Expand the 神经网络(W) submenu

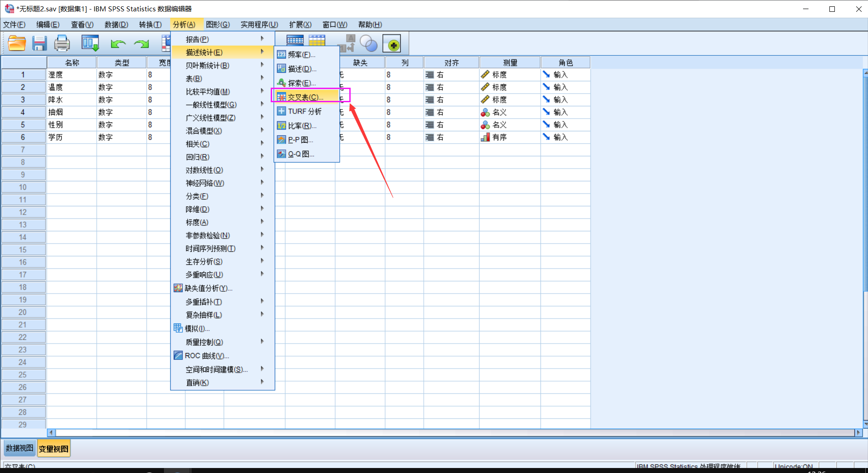(223, 183)
